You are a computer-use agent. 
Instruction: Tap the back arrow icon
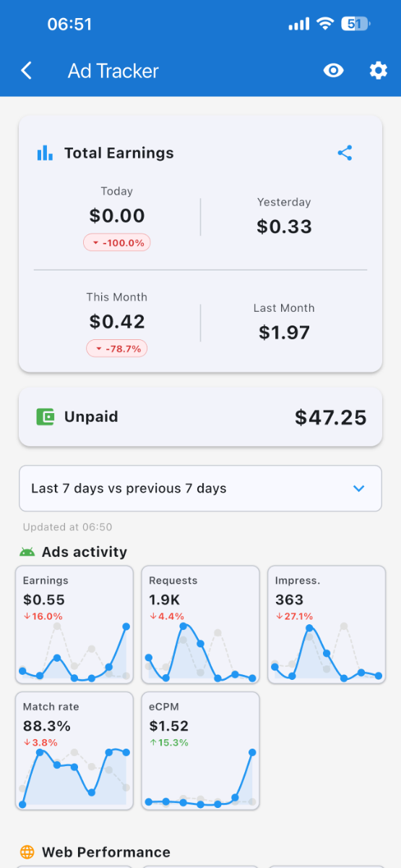point(27,70)
